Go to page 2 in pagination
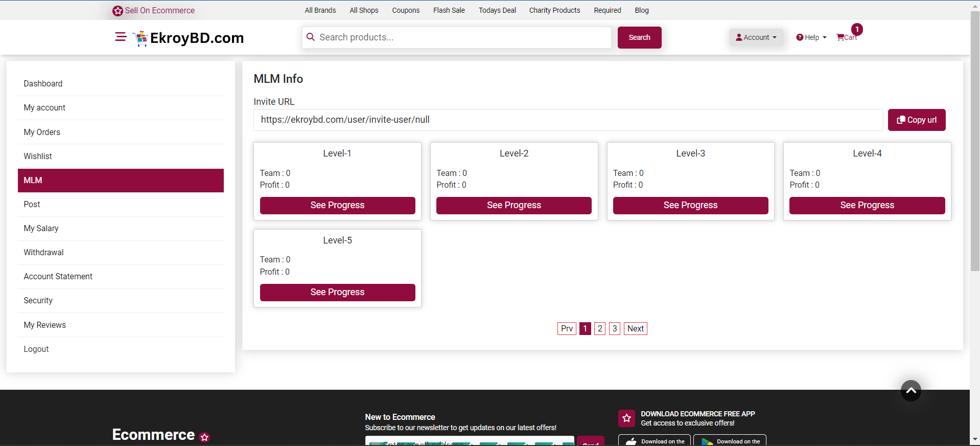This screenshot has width=980, height=446. pos(600,329)
